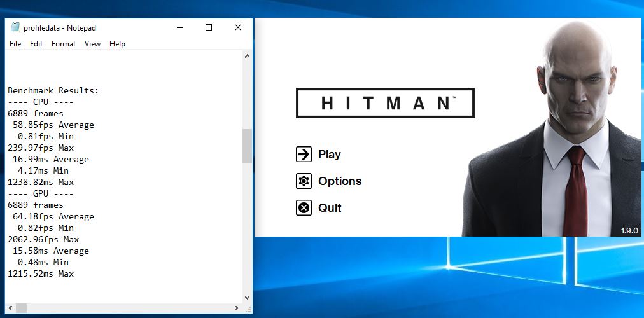The image size is (644, 318).
Task: Open Notepad View menu
Action: click(x=92, y=44)
